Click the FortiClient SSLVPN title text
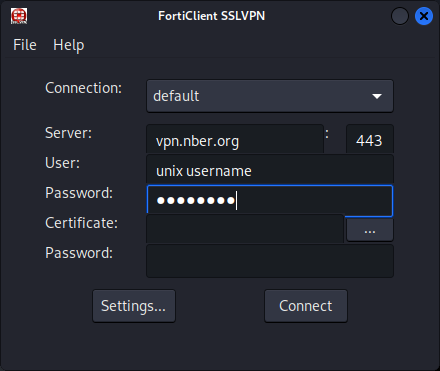This screenshot has height=371, width=440. click(x=212, y=16)
